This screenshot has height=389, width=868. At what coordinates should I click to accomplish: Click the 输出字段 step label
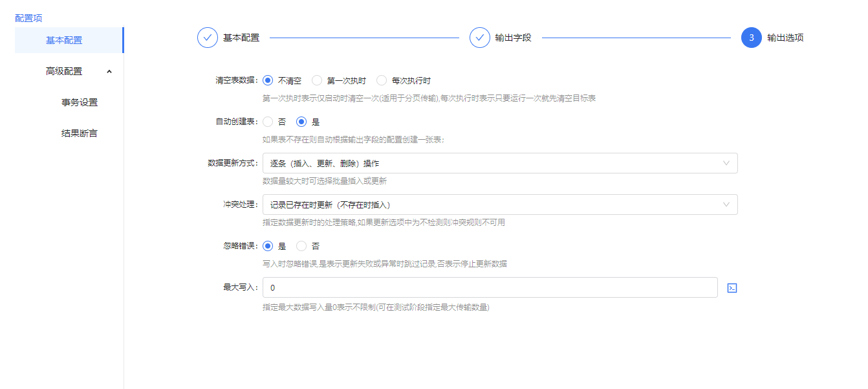point(513,38)
